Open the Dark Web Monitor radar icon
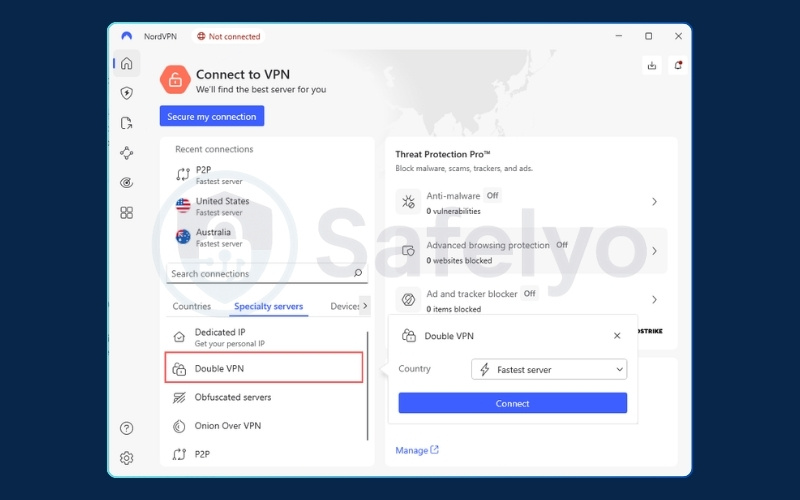The width and height of the screenshot is (800, 500). (x=127, y=183)
